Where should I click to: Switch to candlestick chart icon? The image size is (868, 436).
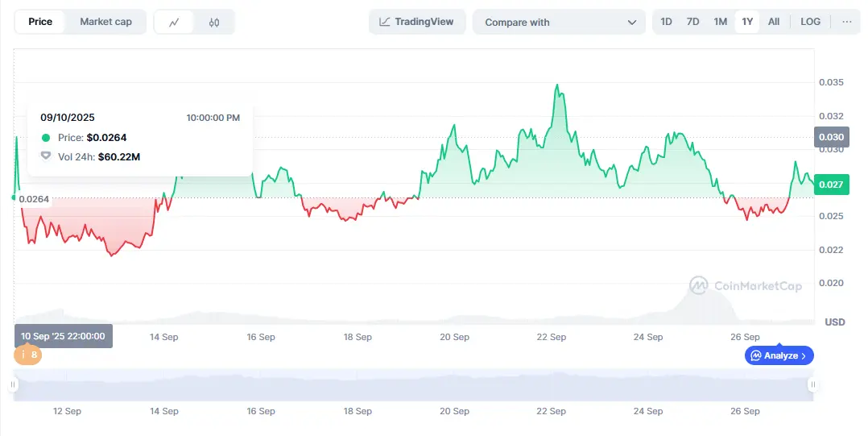(213, 23)
